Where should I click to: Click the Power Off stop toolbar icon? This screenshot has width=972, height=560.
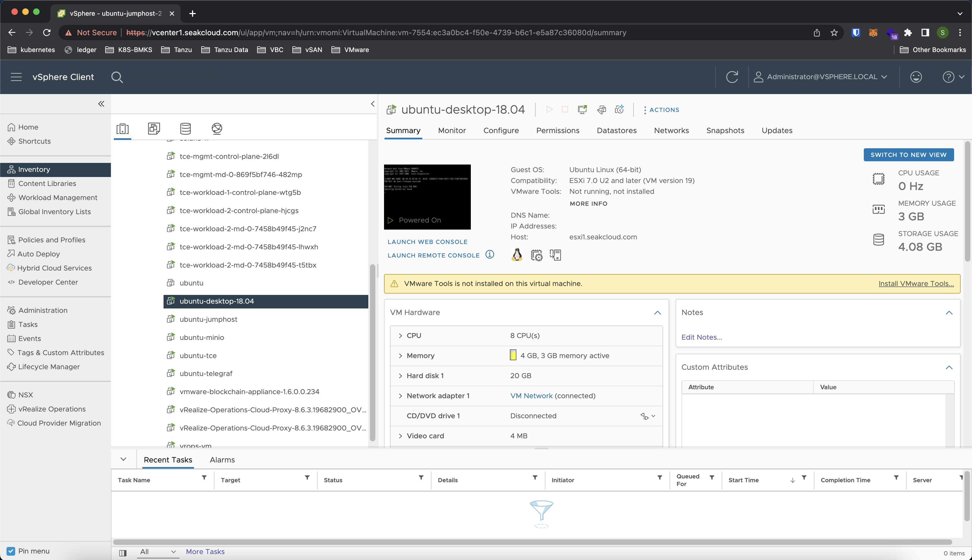(565, 110)
